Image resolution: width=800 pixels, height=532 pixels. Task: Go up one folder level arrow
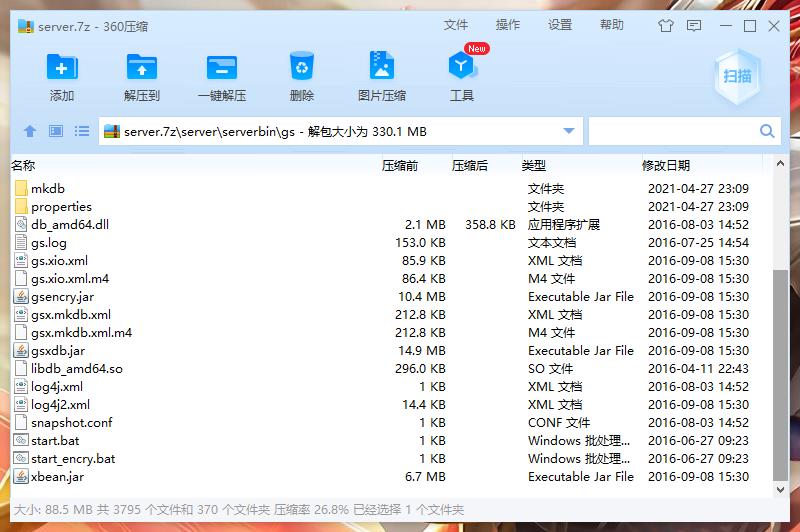tap(30, 131)
